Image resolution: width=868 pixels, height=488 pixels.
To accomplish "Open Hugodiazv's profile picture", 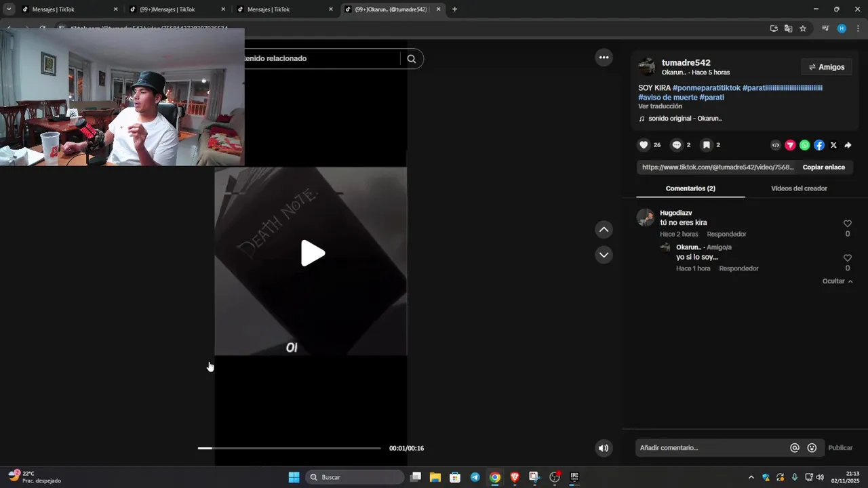I will [646, 218].
